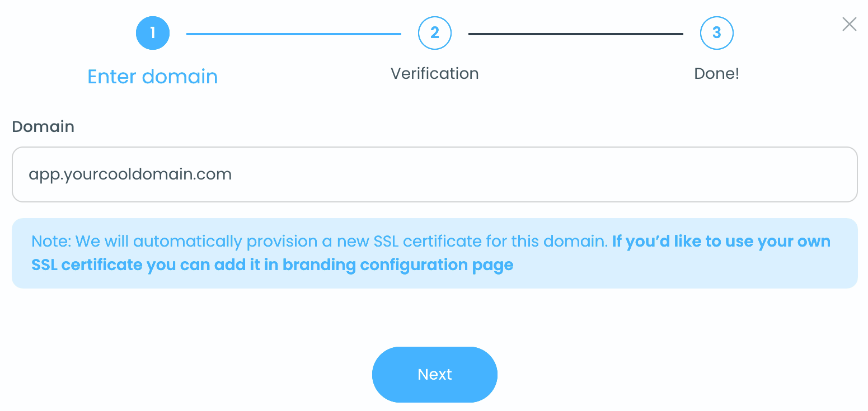Click the SSL certificate note banner
This screenshot has width=868, height=411.
(x=435, y=253)
